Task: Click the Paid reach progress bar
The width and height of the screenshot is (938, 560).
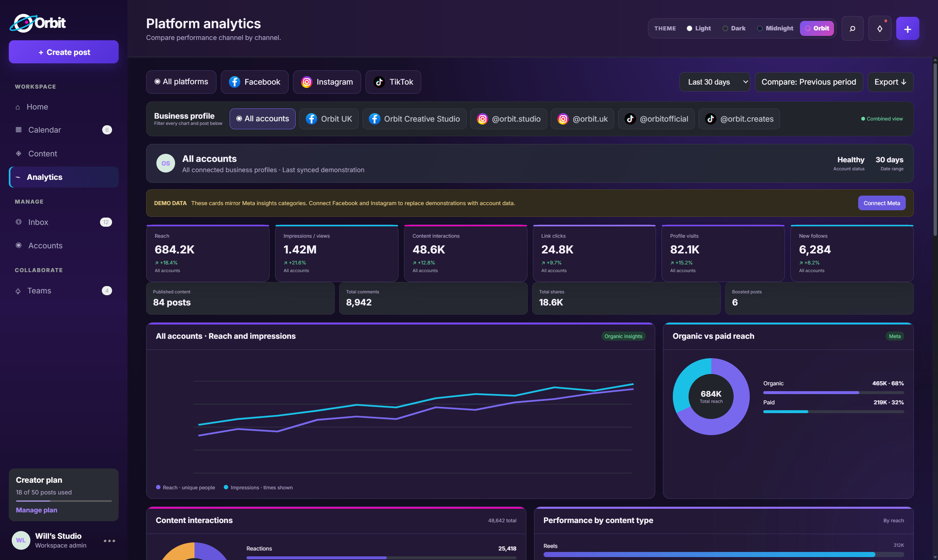Action: [834, 412]
